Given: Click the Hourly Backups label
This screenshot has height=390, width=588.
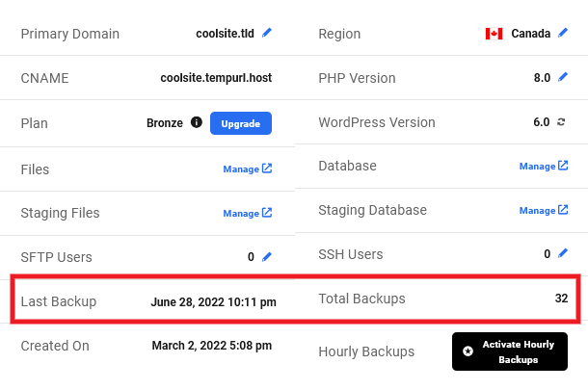Looking at the screenshot, I should [x=366, y=351].
